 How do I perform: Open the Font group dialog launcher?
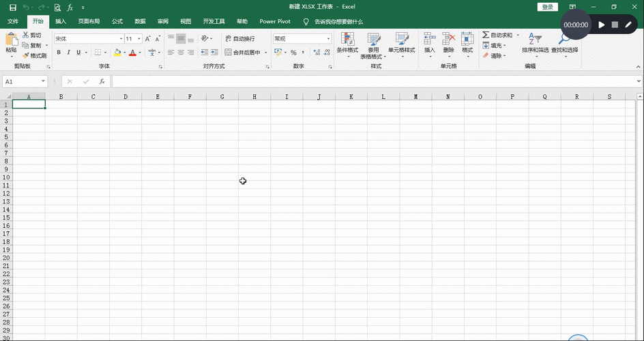(x=160, y=66)
